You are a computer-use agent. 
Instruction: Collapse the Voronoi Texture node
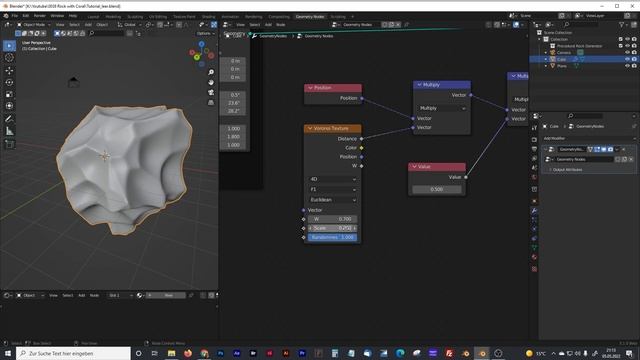(x=310, y=129)
